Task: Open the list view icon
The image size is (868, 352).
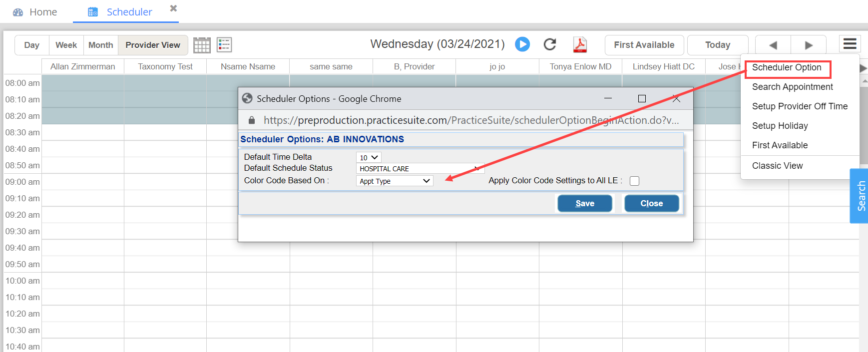Action: click(224, 45)
